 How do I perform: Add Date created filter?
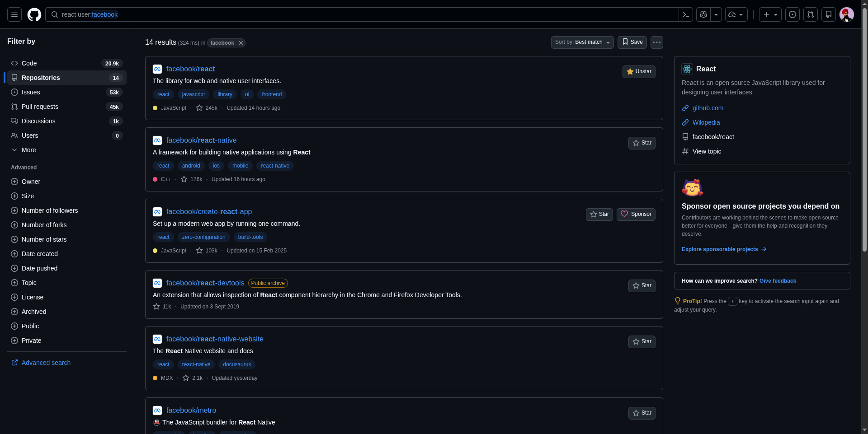(x=67, y=254)
